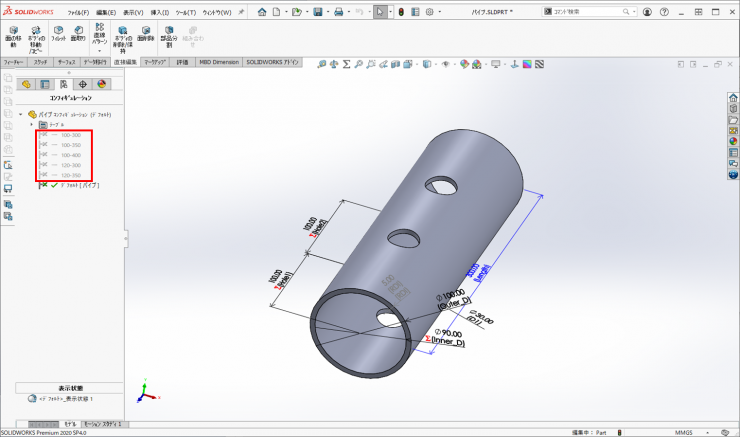Image resolution: width=740 pixels, height=437 pixels.
Task: Select the 120-350 configuration entry
Action: 71,175
